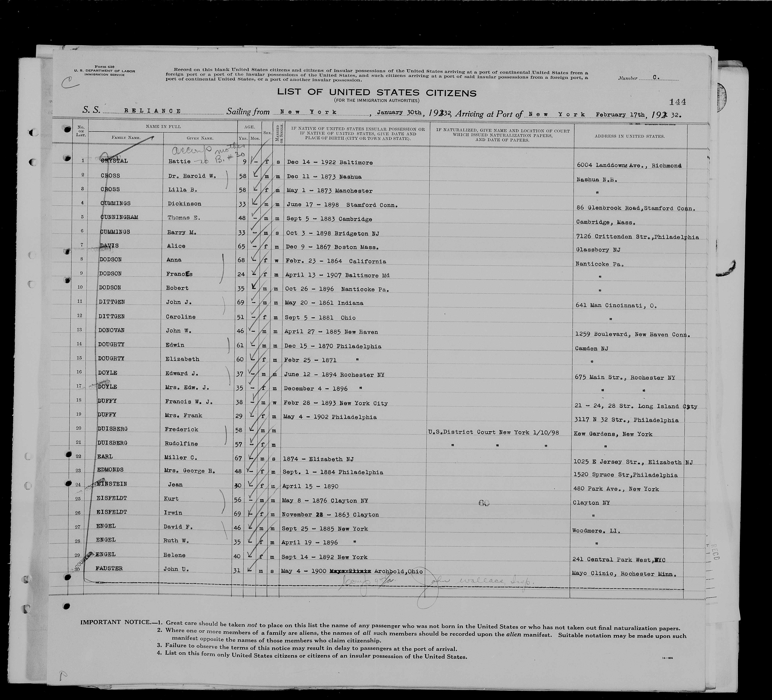
Task: Click the family name EARL
Action: [x=105, y=456]
